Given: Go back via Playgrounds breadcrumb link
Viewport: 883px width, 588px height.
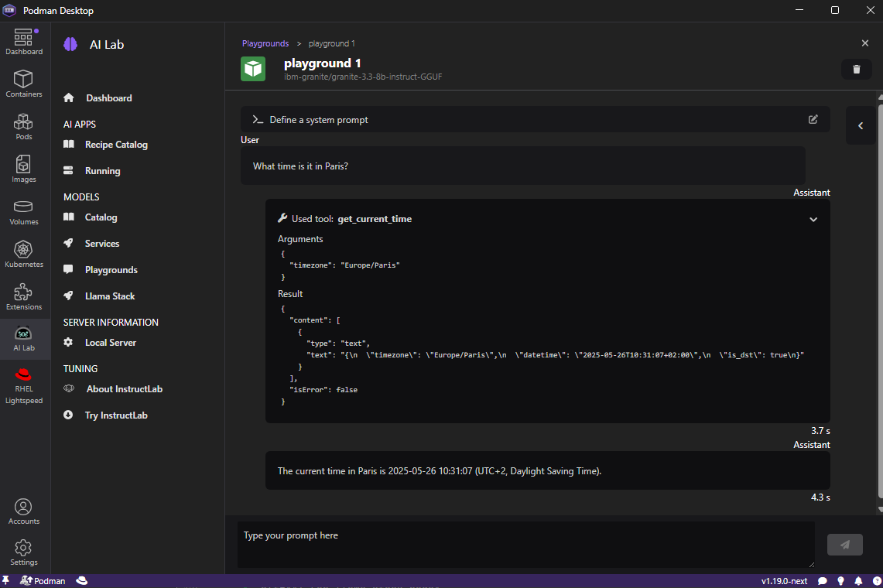Looking at the screenshot, I should (x=265, y=43).
